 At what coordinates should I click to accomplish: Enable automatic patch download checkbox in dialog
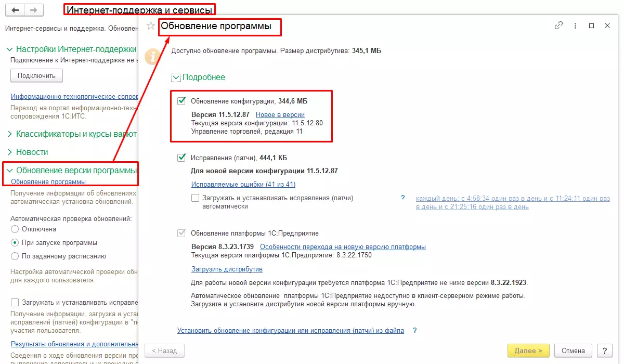[195, 198]
